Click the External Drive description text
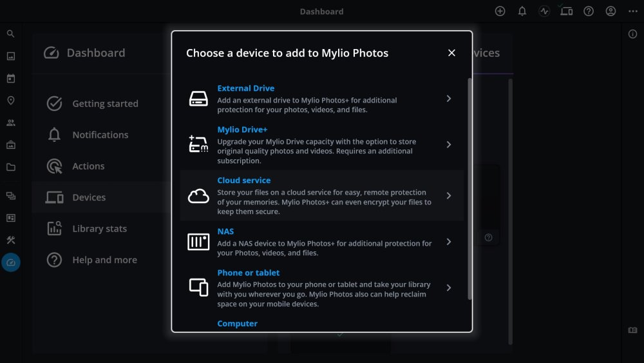The image size is (644, 363). point(307,105)
